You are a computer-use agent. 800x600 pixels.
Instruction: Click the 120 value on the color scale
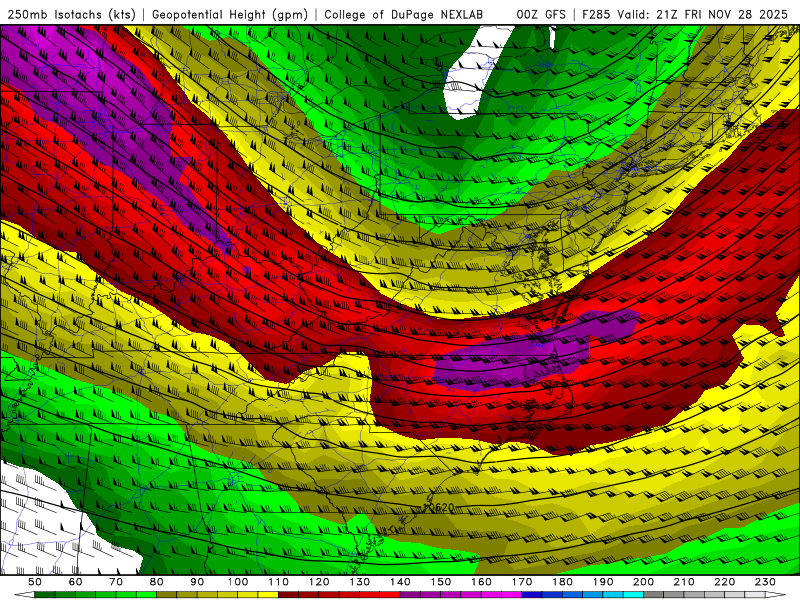click(x=319, y=582)
